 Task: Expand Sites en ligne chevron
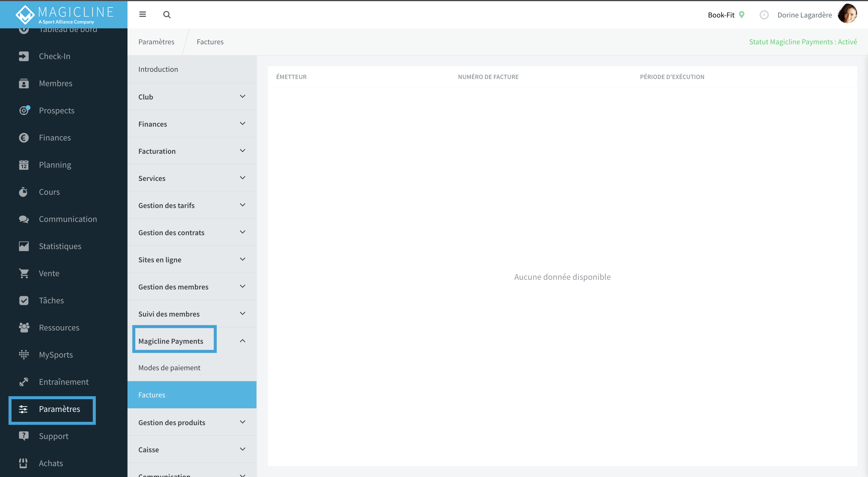pos(242,259)
